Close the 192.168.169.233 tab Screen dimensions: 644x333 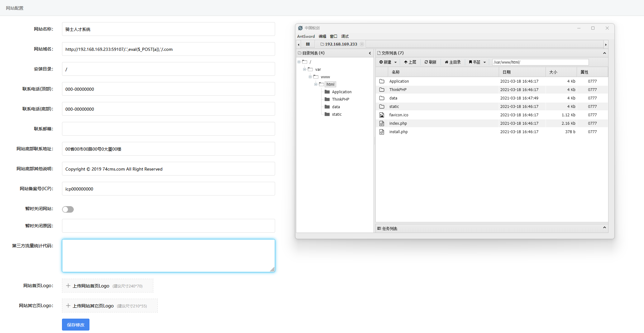coord(362,44)
